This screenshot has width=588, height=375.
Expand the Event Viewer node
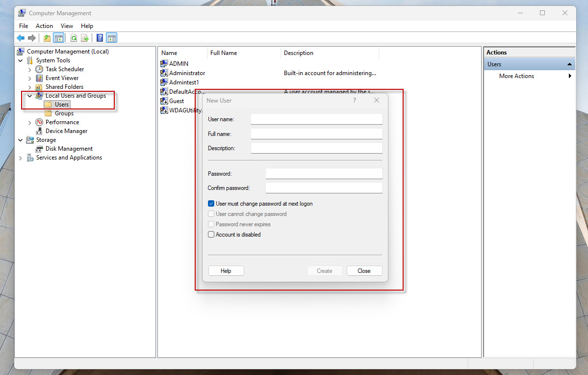(29, 78)
